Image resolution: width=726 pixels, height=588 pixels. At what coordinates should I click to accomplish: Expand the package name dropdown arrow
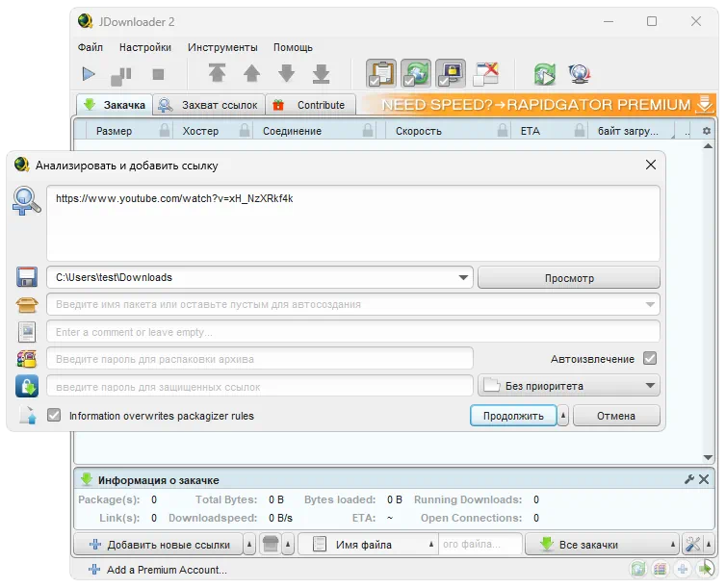[650, 304]
